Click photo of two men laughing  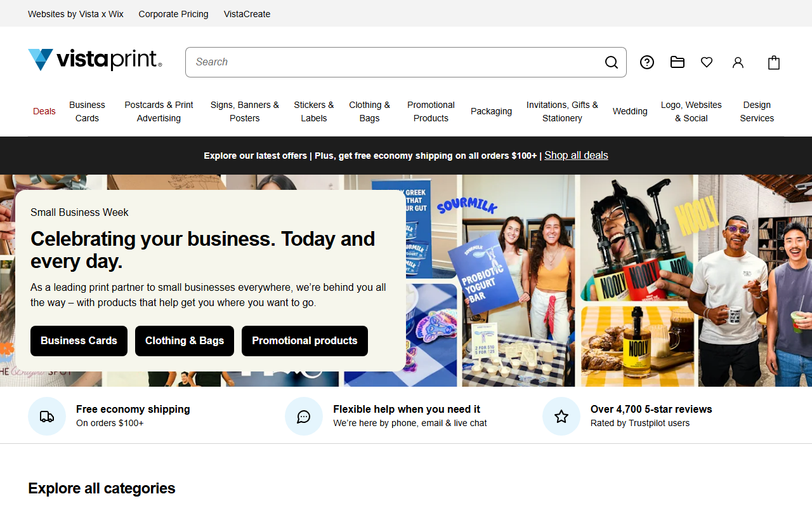pyautogui.click(x=755, y=281)
